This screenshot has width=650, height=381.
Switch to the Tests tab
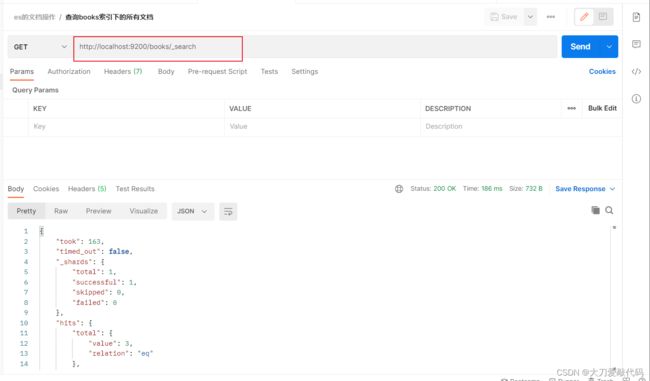(x=269, y=71)
